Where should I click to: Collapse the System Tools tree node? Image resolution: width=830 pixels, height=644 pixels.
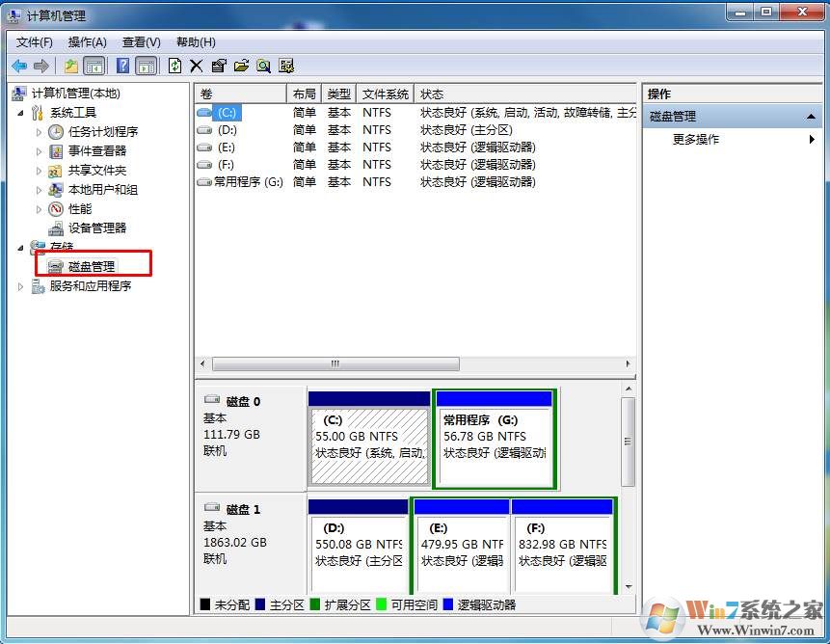[20, 113]
